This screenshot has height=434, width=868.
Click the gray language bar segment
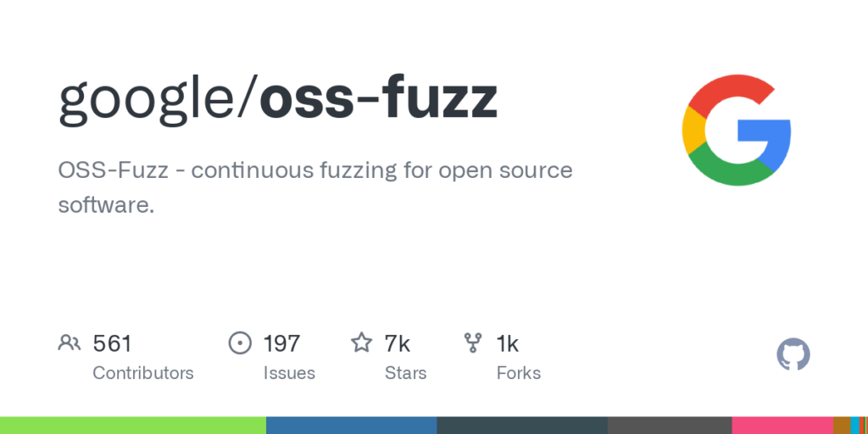(670, 425)
